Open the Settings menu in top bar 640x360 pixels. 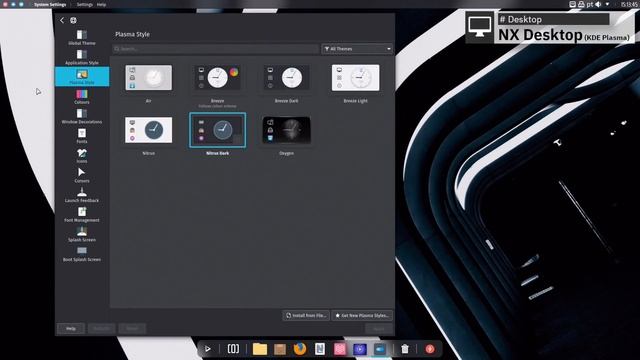(x=84, y=4)
